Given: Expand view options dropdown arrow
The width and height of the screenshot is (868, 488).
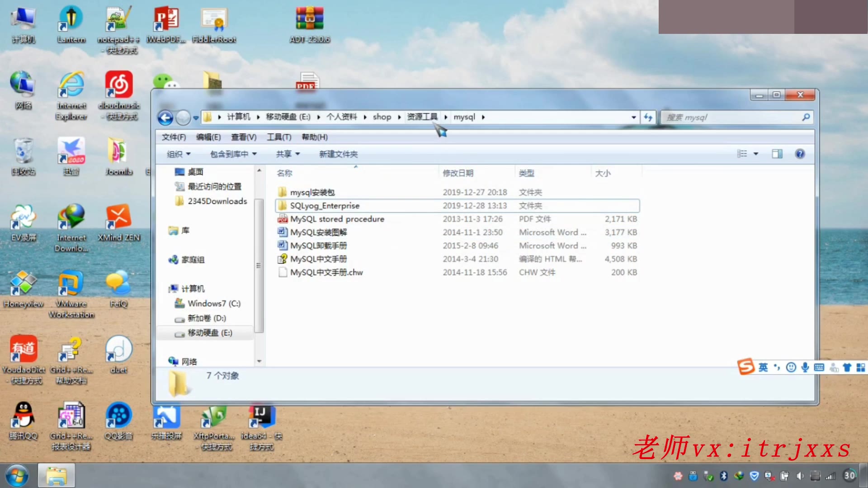Looking at the screenshot, I should (755, 154).
